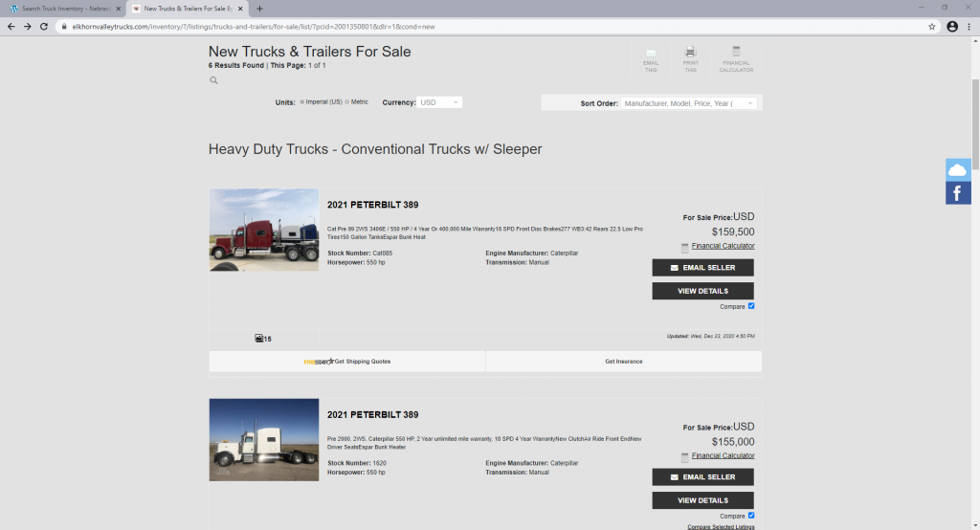This screenshot has height=530, width=980.
Task: Click calculator icon beside $155,000 Financial Calculator
Action: 684,457
